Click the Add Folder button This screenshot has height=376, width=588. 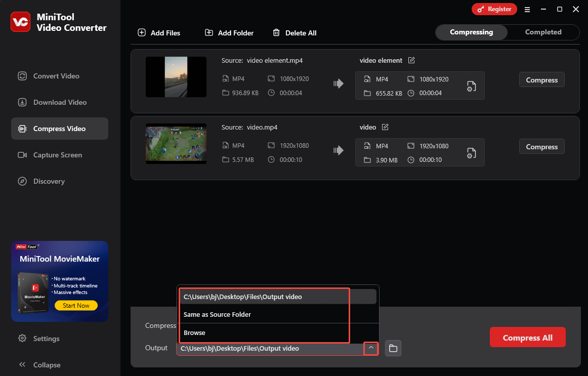(229, 33)
